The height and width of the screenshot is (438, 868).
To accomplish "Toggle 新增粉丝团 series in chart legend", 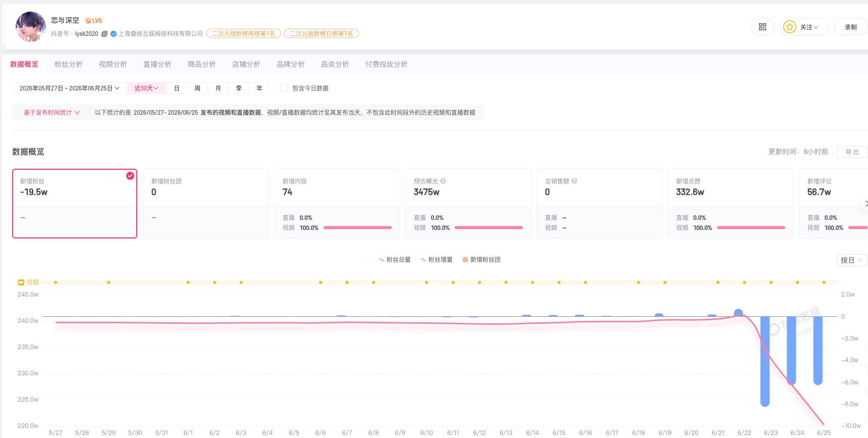I will tap(481, 260).
